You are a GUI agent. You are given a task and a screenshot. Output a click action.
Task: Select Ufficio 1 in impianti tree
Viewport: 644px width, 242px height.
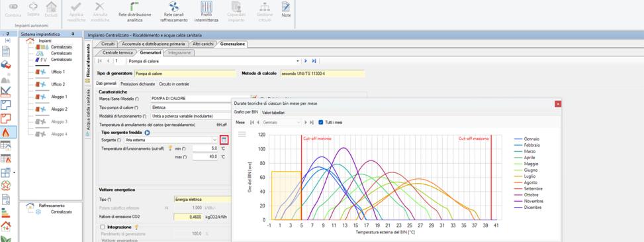[x=58, y=72]
